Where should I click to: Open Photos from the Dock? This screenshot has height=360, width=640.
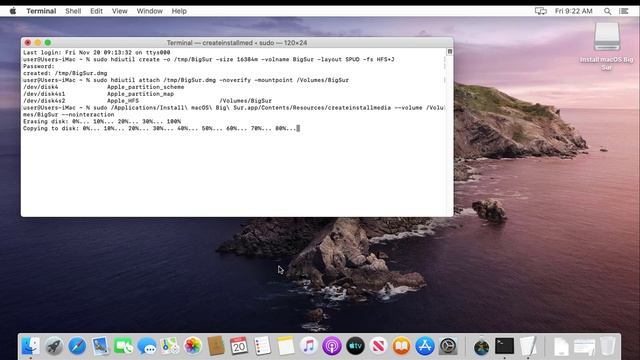coord(193,346)
